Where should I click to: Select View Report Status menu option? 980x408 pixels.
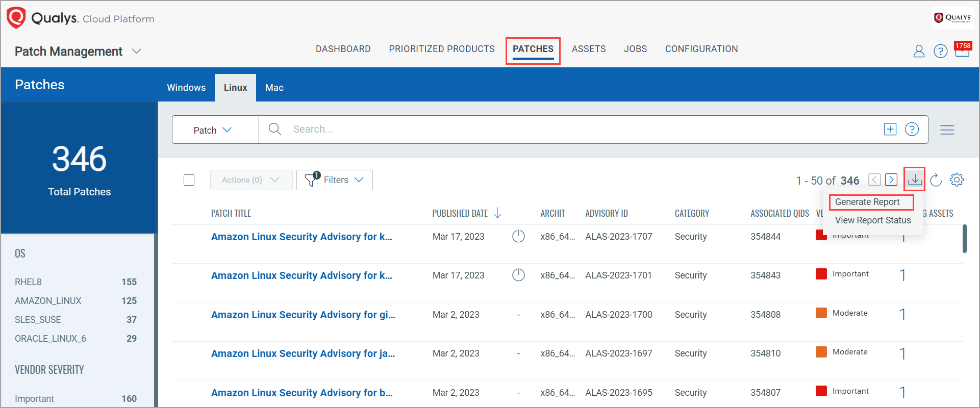click(x=872, y=220)
